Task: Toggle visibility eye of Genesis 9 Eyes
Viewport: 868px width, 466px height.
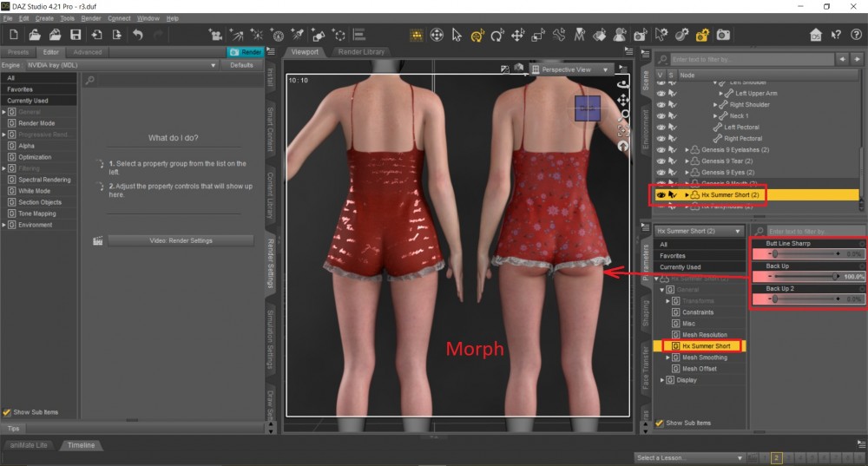Action: pyautogui.click(x=661, y=173)
